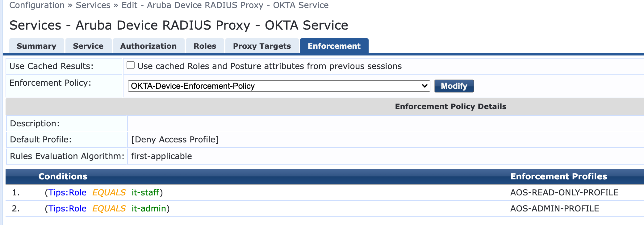644x225 pixels.
Task: Select the Authorization tab
Action: click(148, 46)
